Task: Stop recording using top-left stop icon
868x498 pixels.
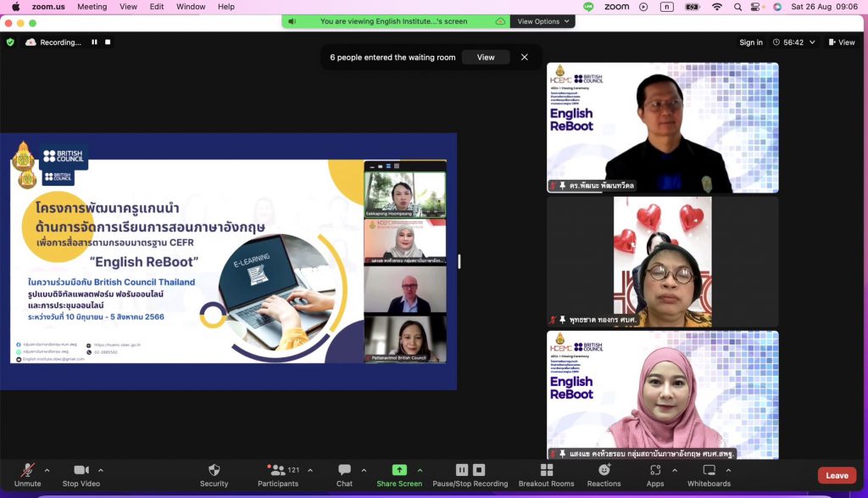Action: click(x=108, y=42)
